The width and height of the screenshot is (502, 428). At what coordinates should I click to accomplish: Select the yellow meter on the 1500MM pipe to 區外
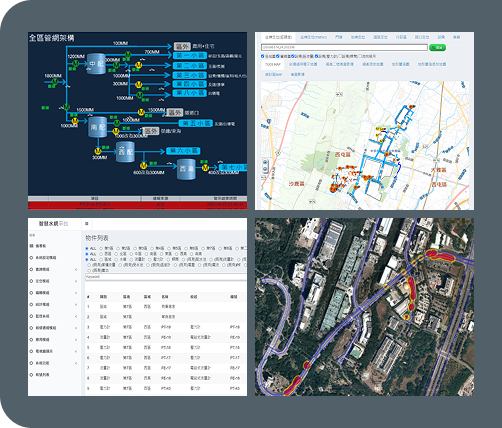pyautogui.click(x=141, y=112)
